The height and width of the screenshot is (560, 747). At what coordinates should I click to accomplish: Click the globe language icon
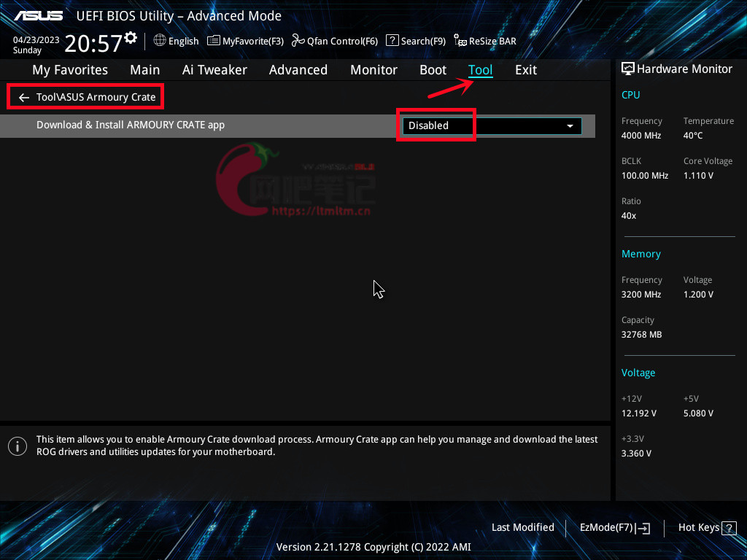point(160,41)
